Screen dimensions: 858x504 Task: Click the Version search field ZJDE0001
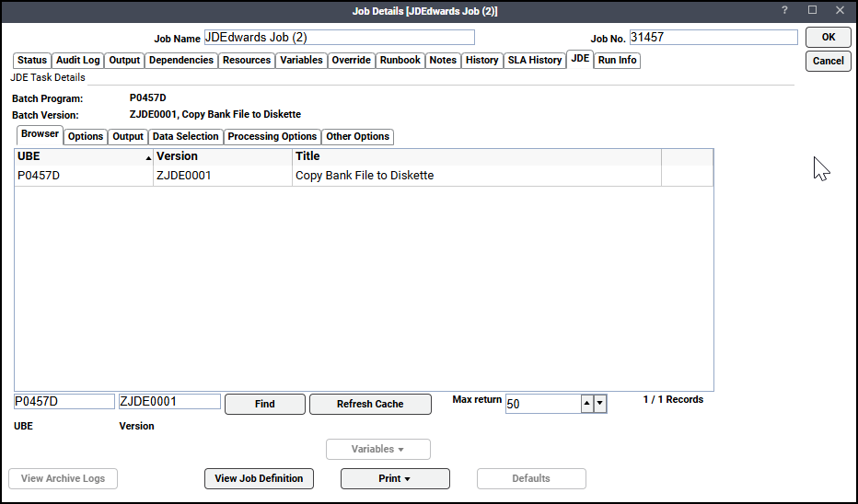pyautogui.click(x=169, y=401)
